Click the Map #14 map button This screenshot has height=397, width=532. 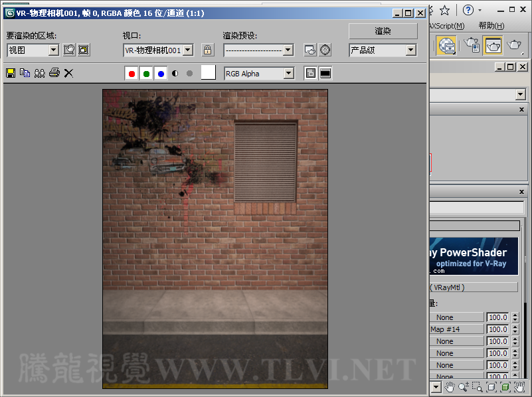pos(456,329)
